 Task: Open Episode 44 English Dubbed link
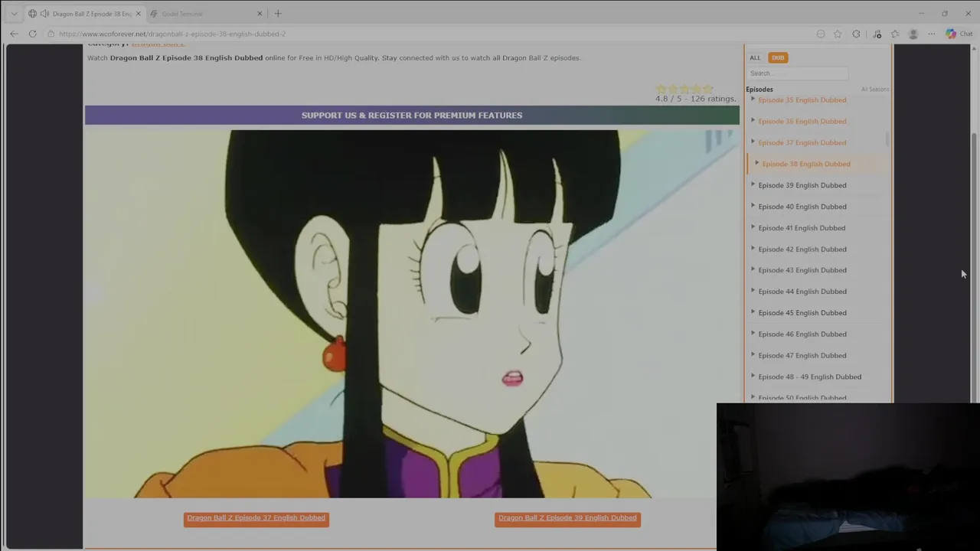coord(802,292)
